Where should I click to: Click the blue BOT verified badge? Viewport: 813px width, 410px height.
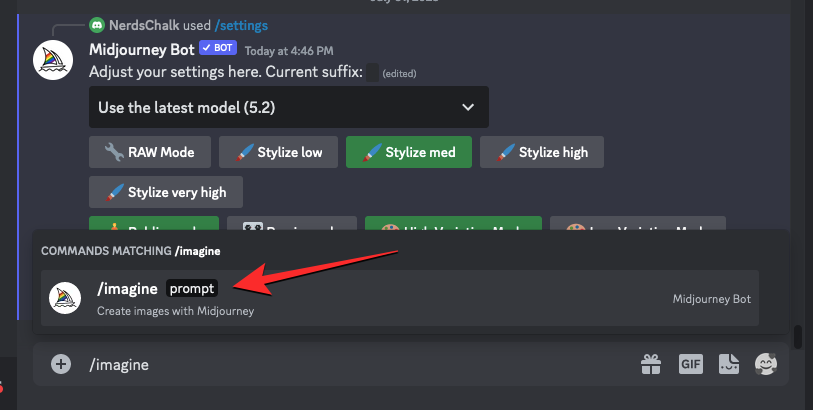[x=218, y=48]
